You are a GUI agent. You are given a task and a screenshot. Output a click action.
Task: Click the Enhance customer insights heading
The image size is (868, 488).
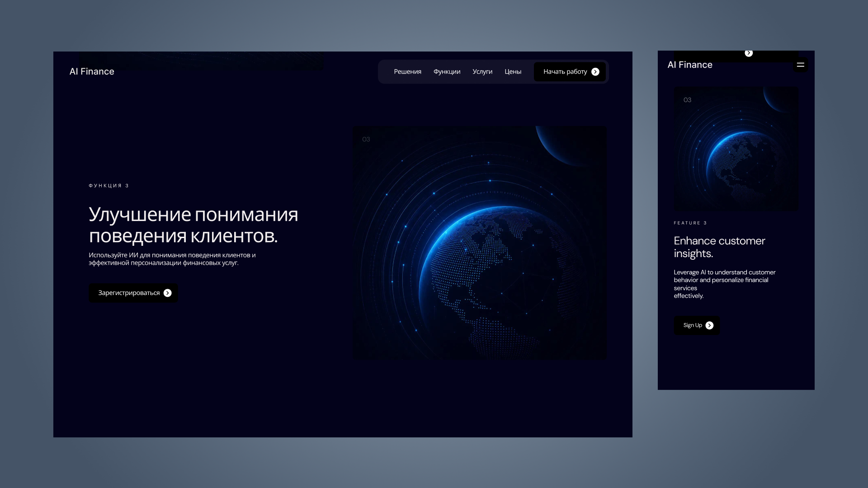pos(719,247)
